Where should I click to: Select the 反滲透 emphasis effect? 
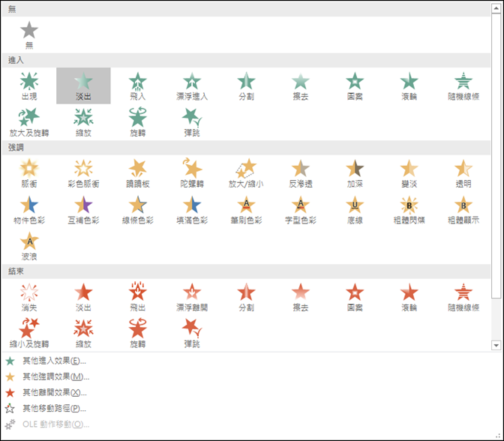[301, 173]
